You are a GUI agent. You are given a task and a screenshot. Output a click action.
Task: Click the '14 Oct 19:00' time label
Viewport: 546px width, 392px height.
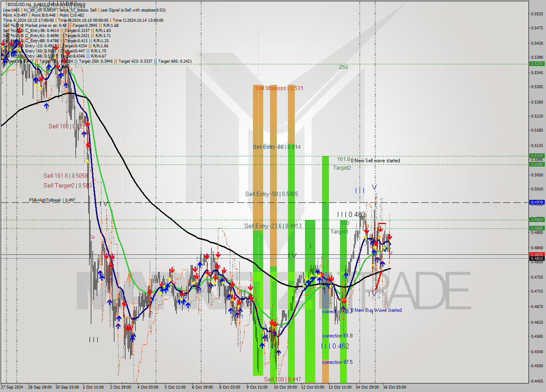pyautogui.click(x=367, y=387)
